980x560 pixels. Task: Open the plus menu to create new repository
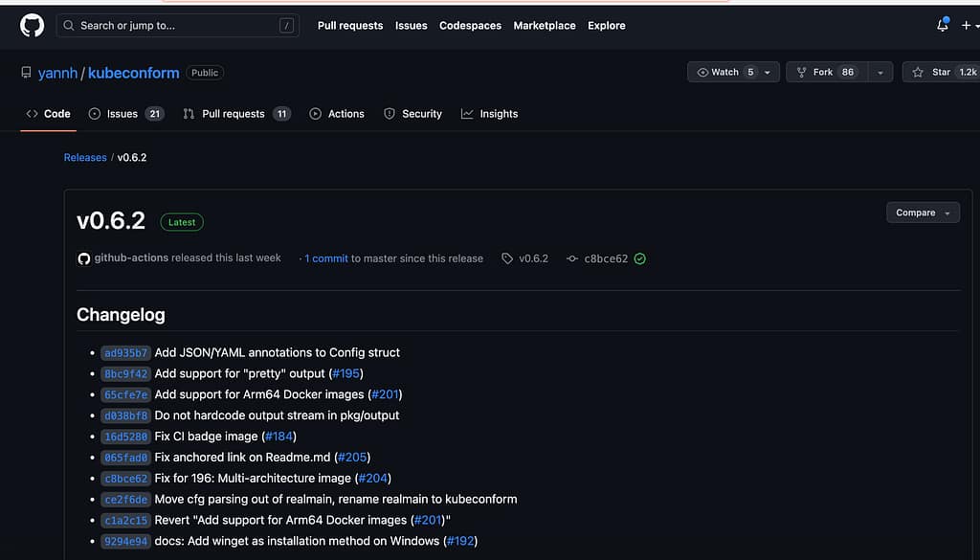click(969, 26)
